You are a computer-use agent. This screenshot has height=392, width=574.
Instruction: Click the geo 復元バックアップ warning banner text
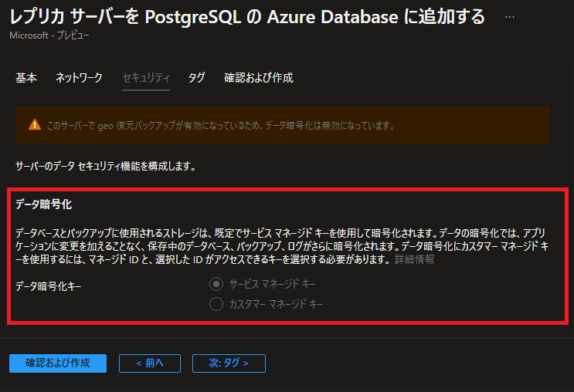[221, 126]
